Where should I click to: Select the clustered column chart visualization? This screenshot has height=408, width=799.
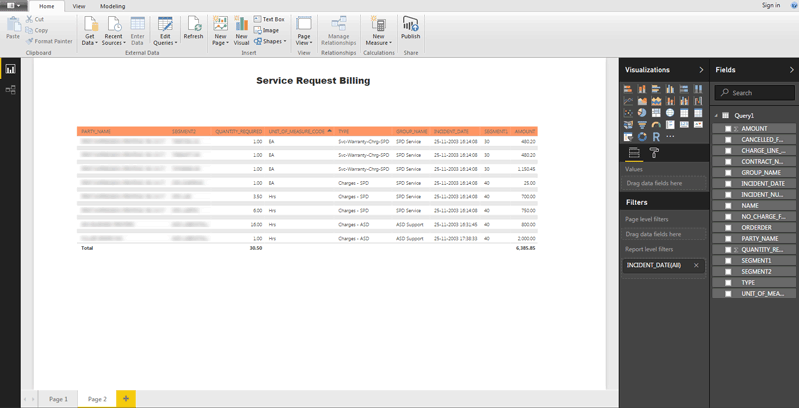coord(670,89)
